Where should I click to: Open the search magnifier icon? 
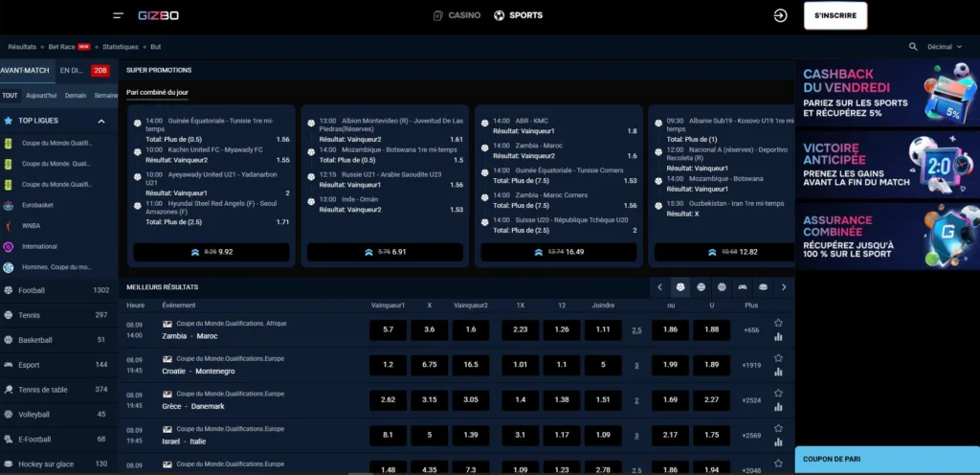[913, 46]
